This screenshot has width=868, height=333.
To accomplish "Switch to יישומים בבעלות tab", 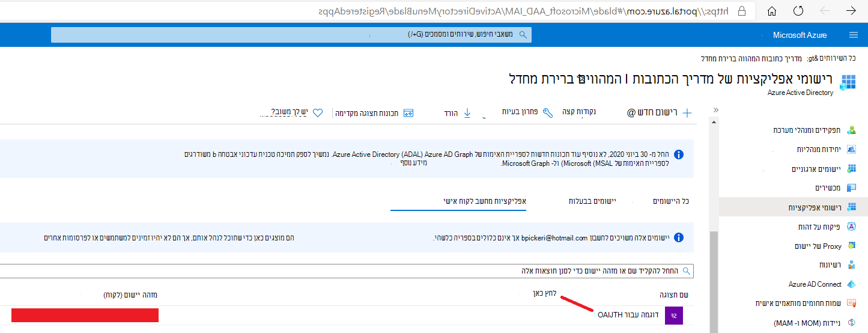I will click(x=592, y=201).
